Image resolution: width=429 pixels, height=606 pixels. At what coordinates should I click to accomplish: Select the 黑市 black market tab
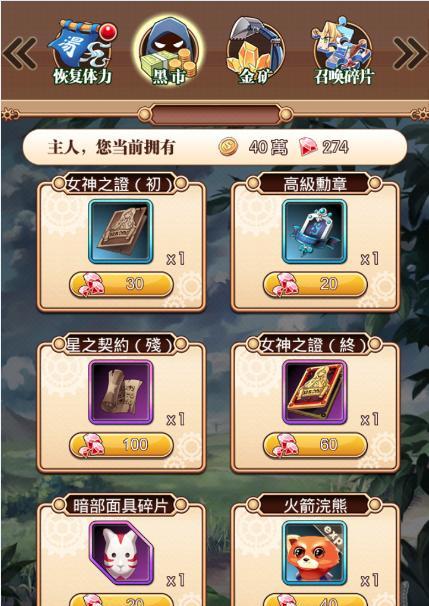[x=169, y=52]
